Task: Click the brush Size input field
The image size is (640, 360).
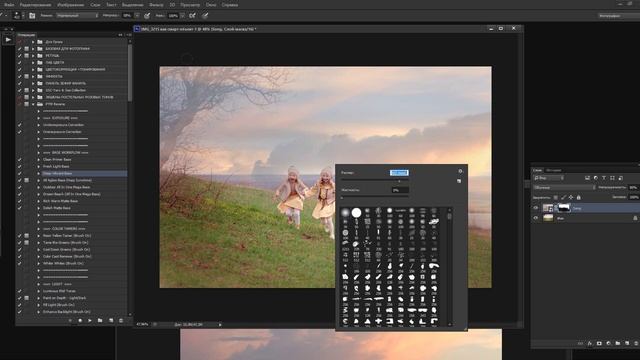Action: point(399,173)
